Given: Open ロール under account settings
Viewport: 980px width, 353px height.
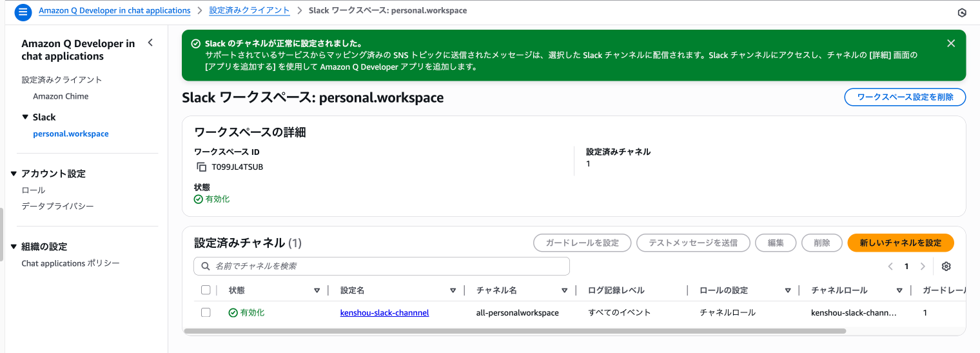Looking at the screenshot, I should tap(34, 190).
